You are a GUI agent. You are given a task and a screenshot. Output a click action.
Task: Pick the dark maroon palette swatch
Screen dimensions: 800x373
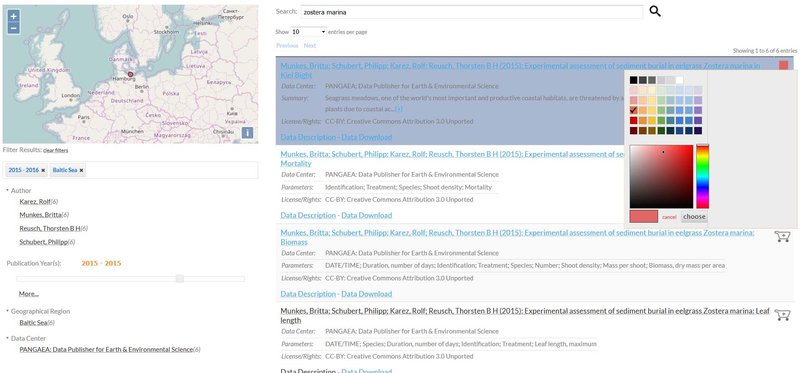633,131
